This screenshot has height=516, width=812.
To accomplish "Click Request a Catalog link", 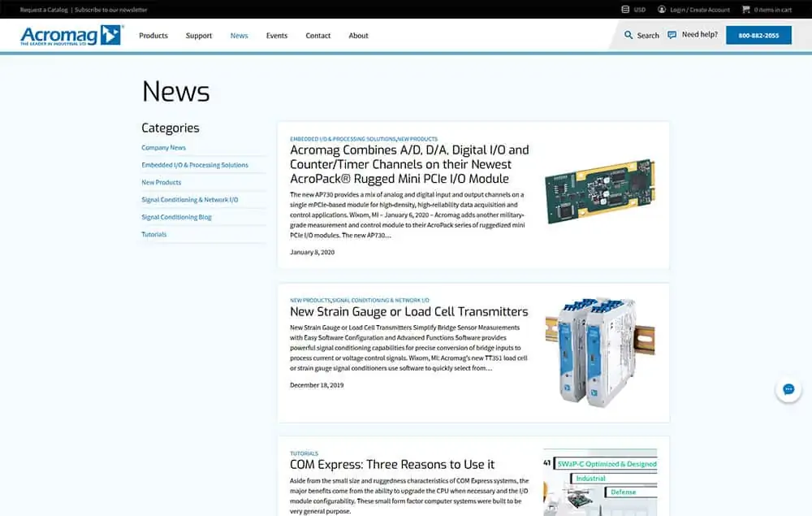I will (x=44, y=10).
